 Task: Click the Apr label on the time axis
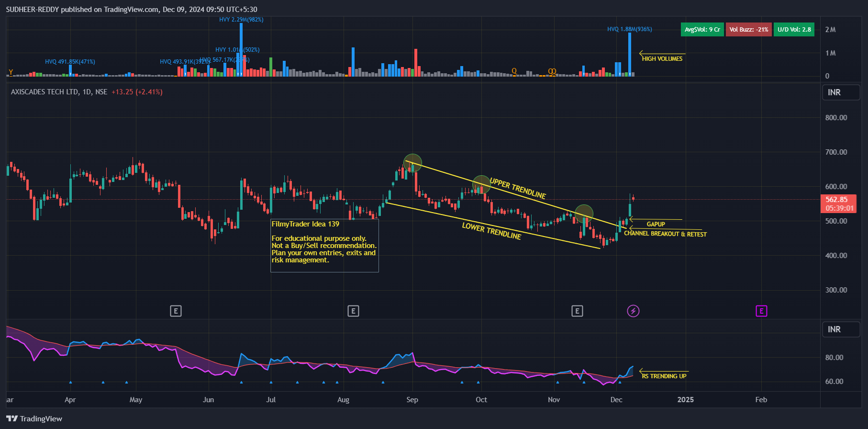click(x=70, y=400)
